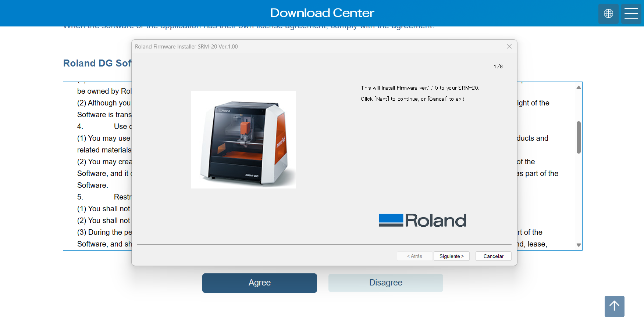Viewport: 644px width, 327px height.
Task: Click license line '(1) You may use'
Action: pos(104,138)
